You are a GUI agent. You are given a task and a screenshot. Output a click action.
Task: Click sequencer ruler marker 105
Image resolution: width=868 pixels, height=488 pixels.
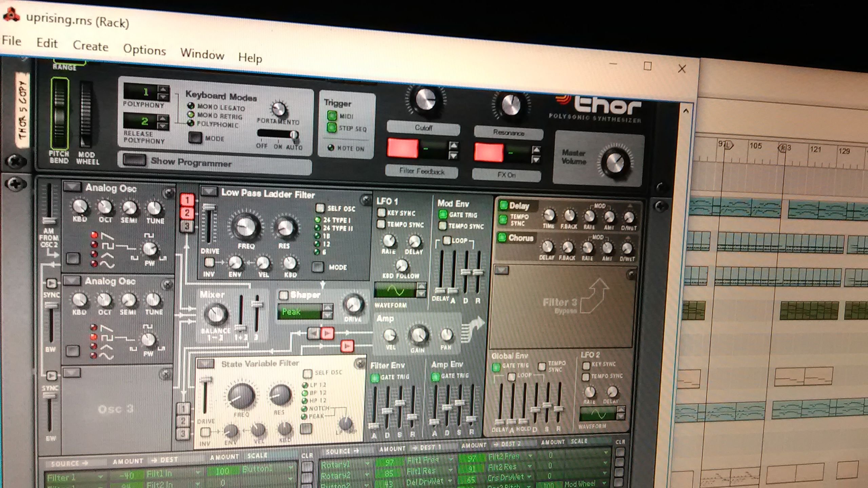tap(756, 146)
